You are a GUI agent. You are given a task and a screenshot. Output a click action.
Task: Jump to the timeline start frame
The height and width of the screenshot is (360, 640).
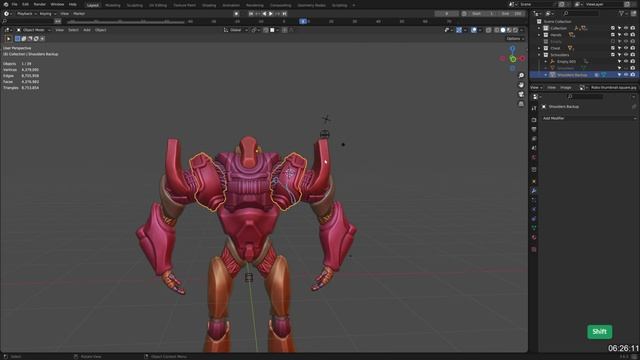pos(251,13)
